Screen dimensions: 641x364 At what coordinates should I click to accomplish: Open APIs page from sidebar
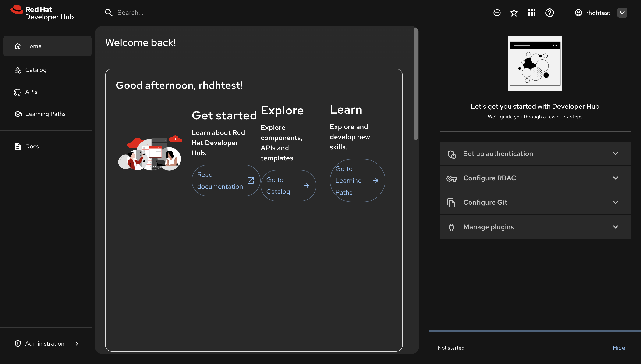click(31, 92)
